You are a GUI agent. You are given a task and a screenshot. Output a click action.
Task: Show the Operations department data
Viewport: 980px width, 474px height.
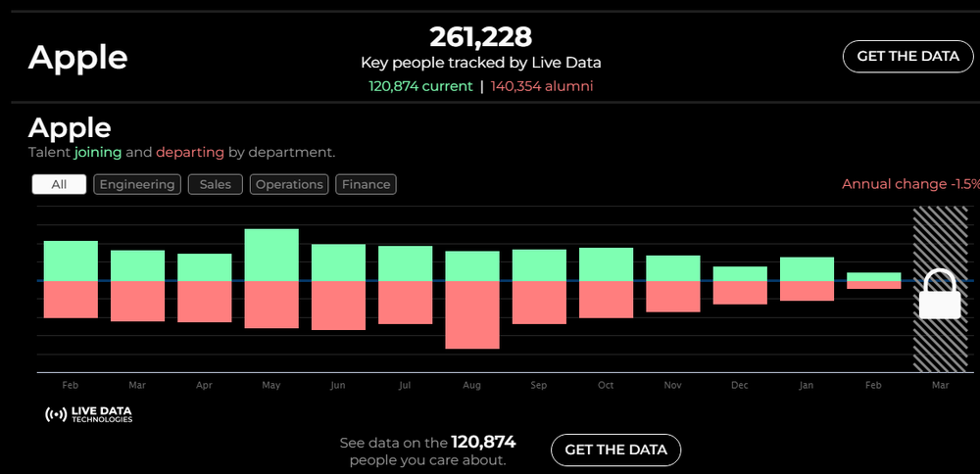coord(289,184)
